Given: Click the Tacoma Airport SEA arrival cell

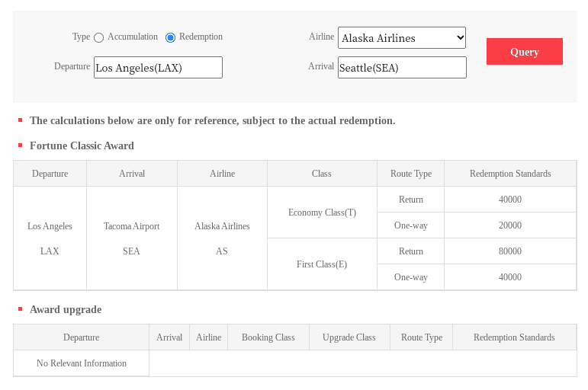Looking at the screenshot, I should pos(131,238).
